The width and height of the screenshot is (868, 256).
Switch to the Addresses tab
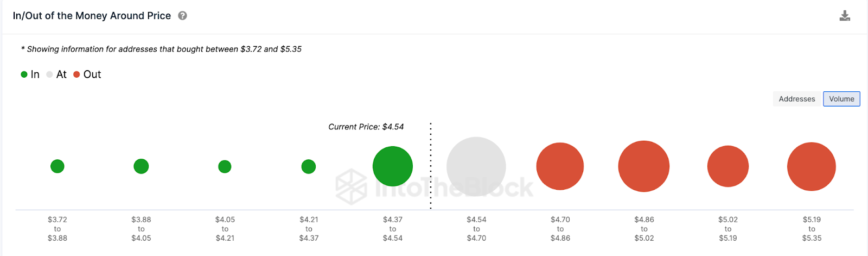tap(797, 99)
